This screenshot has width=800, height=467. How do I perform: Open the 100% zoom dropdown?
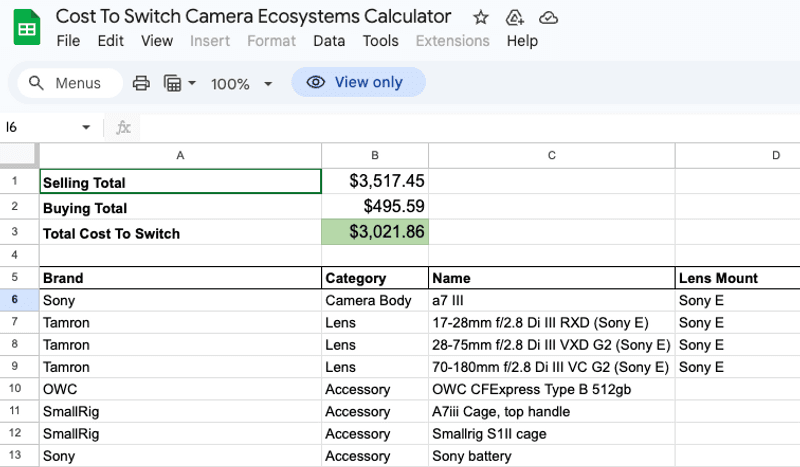(x=242, y=84)
